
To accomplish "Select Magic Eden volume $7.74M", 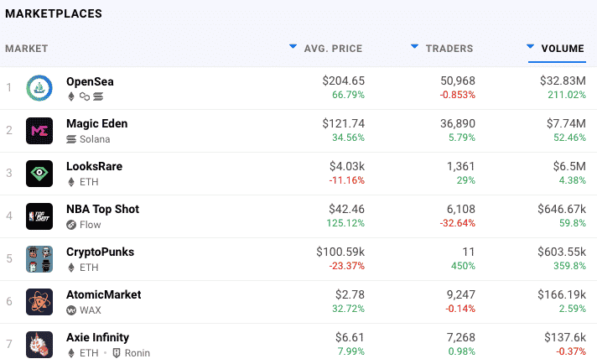I will click(566, 123).
